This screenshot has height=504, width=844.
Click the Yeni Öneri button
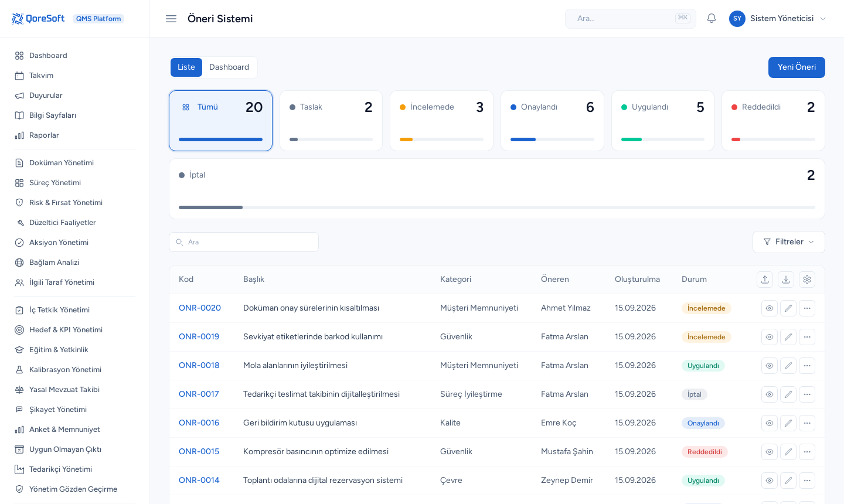coord(797,67)
